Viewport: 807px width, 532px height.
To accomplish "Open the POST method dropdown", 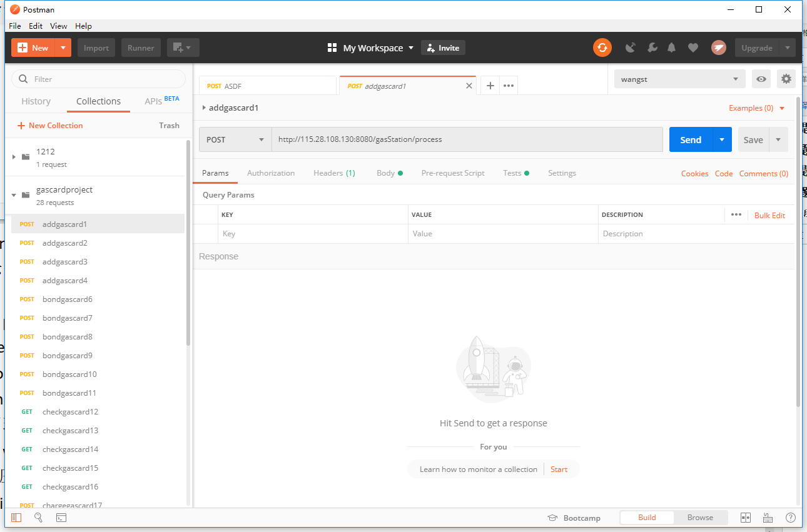I will point(235,139).
